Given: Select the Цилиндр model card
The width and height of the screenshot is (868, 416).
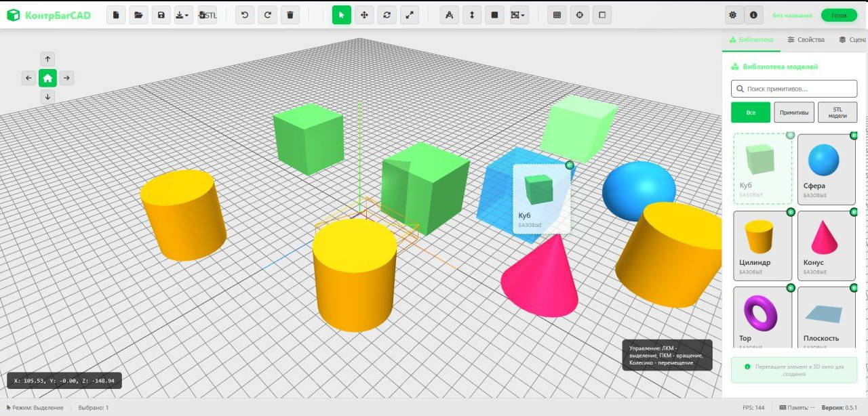Looking at the screenshot, I should [763, 245].
